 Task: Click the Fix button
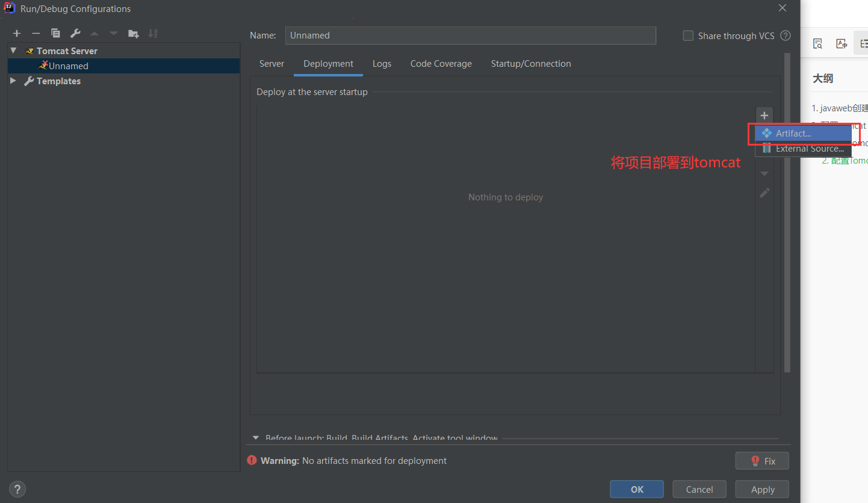pyautogui.click(x=762, y=461)
